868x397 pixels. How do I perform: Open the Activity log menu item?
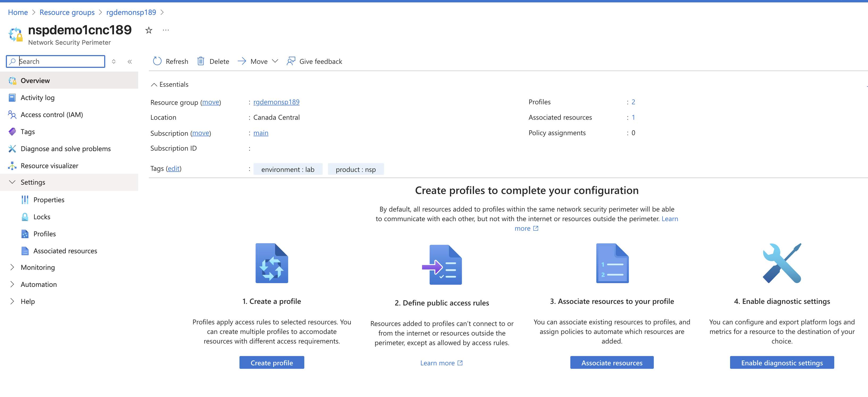coord(37,97)
